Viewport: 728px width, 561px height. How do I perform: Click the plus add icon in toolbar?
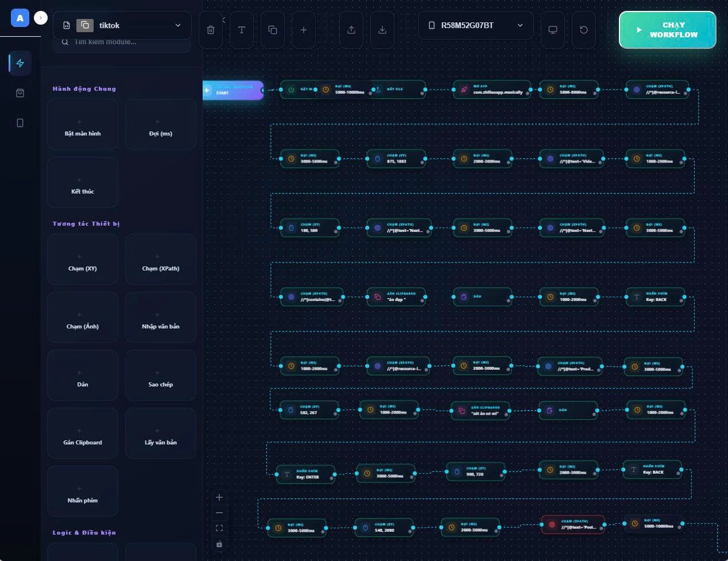[x=304, y=30]
